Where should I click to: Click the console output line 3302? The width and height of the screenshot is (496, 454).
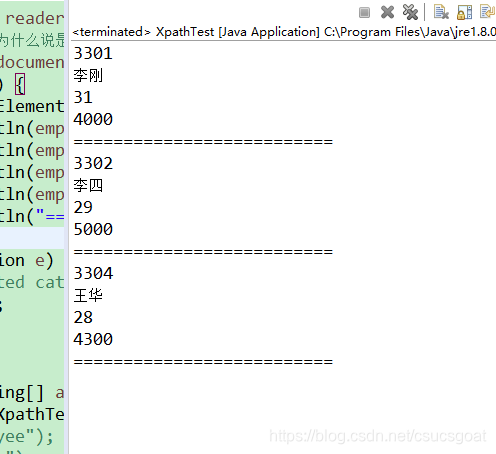(x=93, y=163)
